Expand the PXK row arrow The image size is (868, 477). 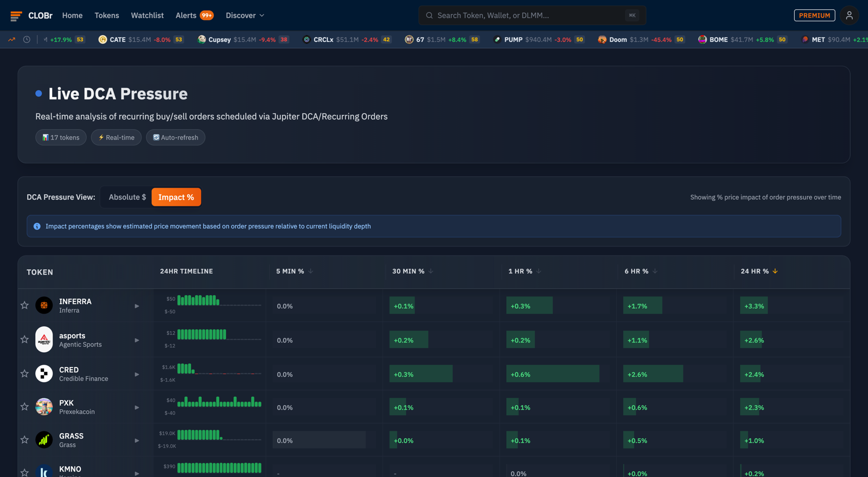coord(137,408)
